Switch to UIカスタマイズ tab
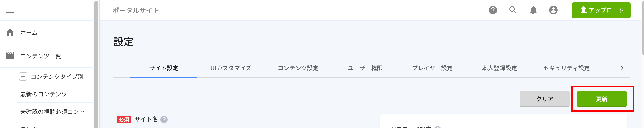The image size is (644, 128). (231, 68)
